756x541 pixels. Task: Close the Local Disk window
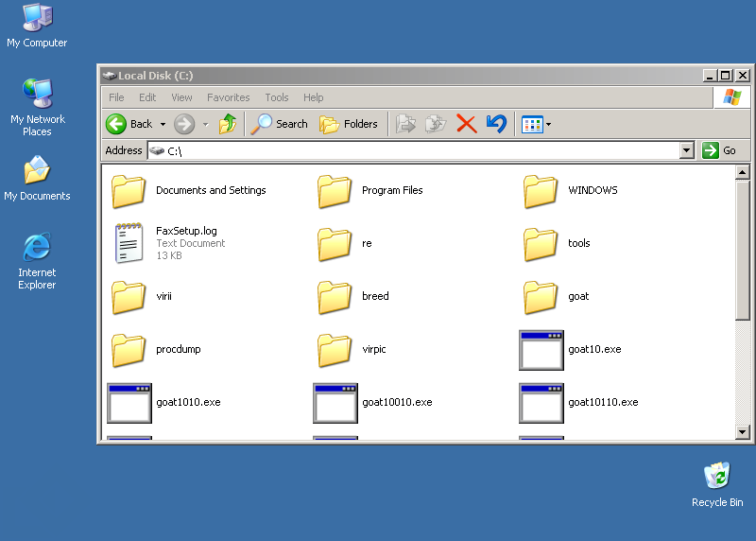coord(743,76)
